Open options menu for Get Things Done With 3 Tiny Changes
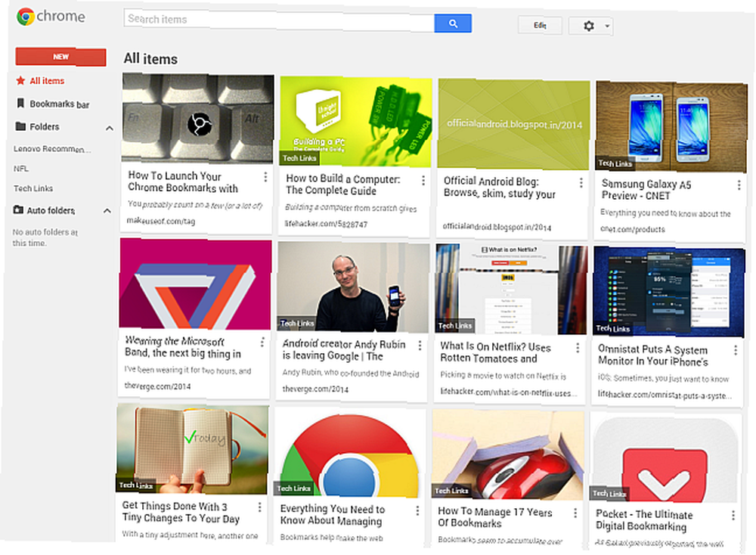The image size is (756, 555). coord(259,507)
